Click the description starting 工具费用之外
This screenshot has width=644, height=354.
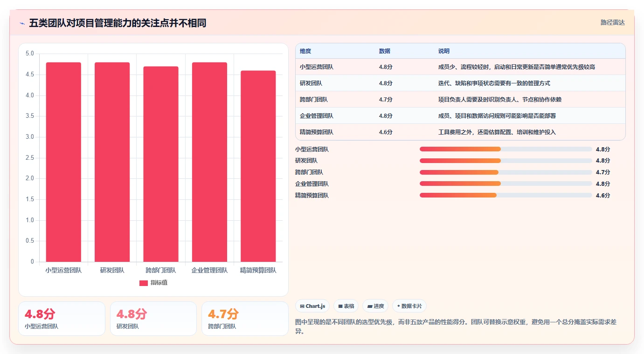point(497,132)
